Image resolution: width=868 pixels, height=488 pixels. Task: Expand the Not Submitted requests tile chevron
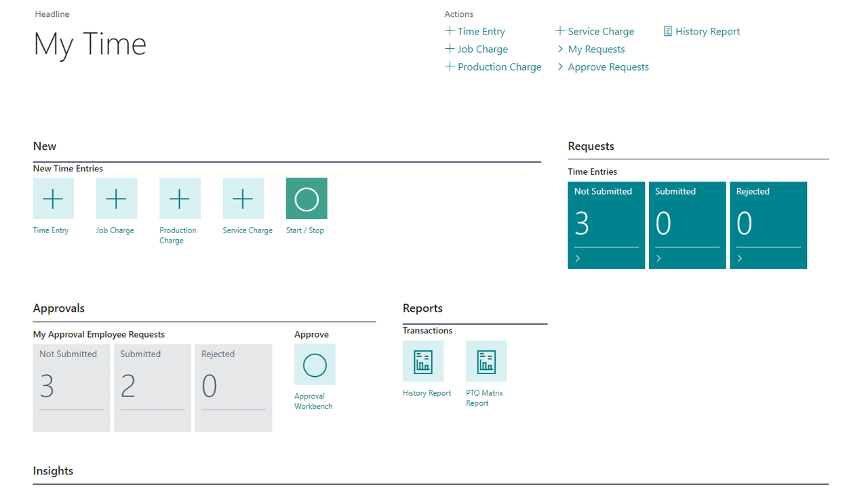tap(578, 258)
